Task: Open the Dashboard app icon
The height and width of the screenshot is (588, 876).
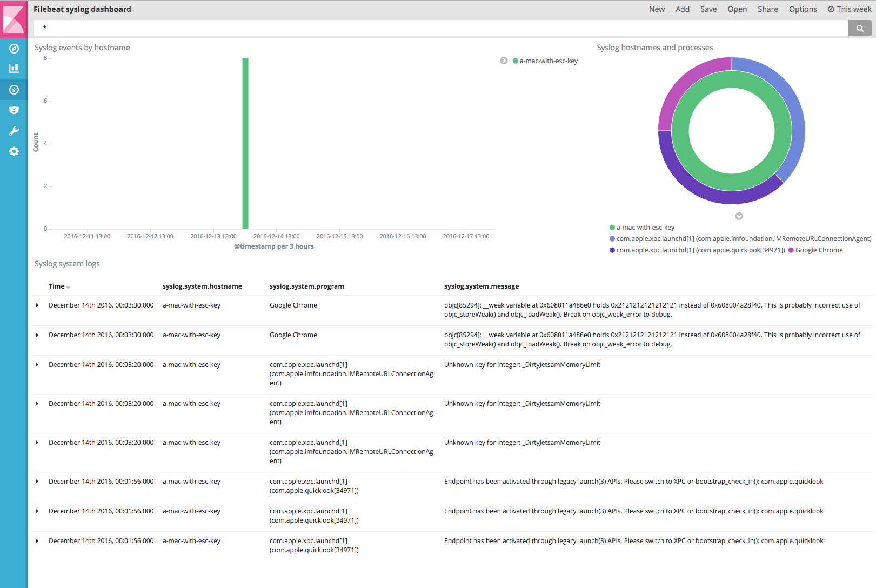Action: pos(14,89)
